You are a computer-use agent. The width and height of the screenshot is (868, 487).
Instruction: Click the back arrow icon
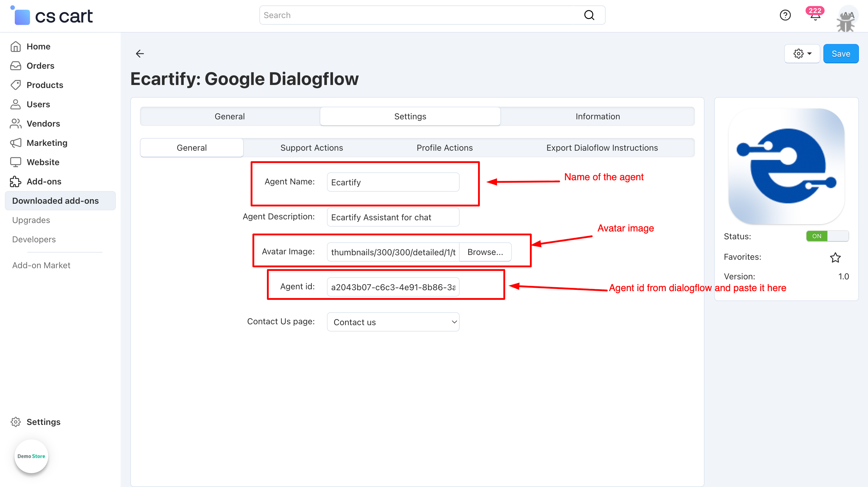pos(140,54)
